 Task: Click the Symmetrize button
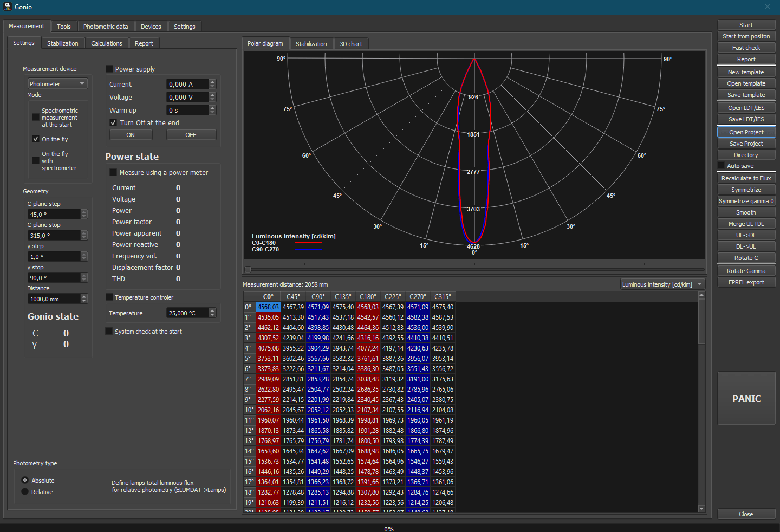point(746,190)
